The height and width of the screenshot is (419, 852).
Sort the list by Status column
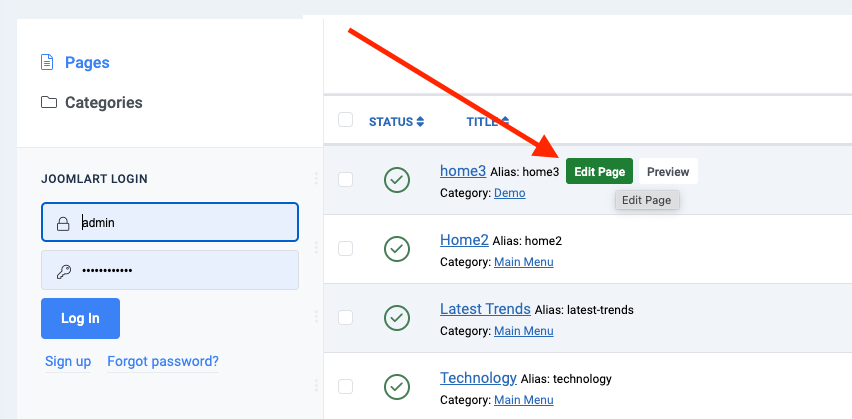(x=396, y=122)
